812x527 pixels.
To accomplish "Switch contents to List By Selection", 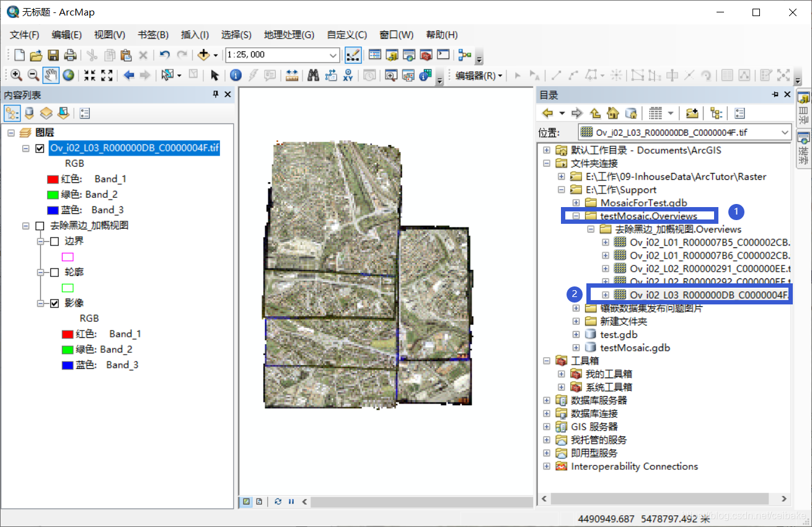I will pyautogui.click(x=63, y=113).
